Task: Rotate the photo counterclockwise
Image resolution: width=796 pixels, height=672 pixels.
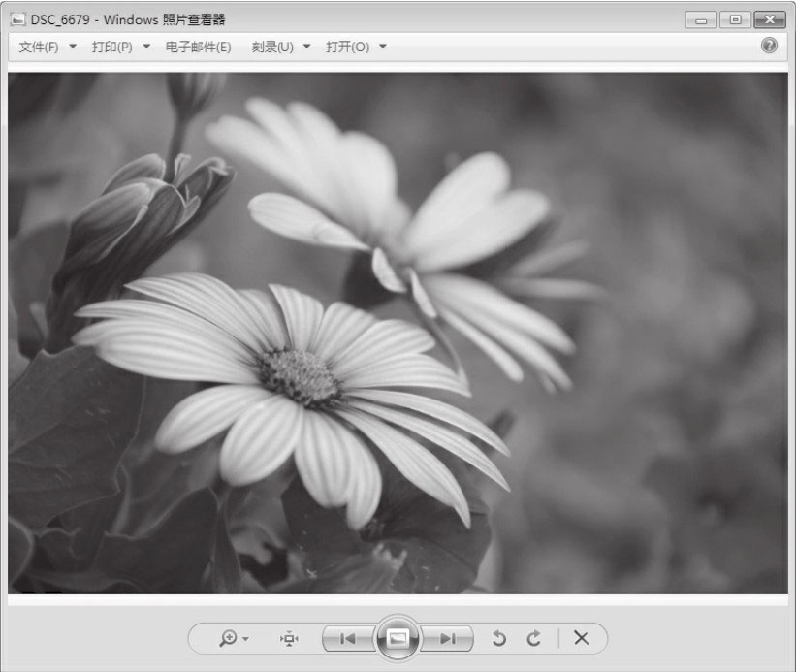Action: (x=499, y=638)
